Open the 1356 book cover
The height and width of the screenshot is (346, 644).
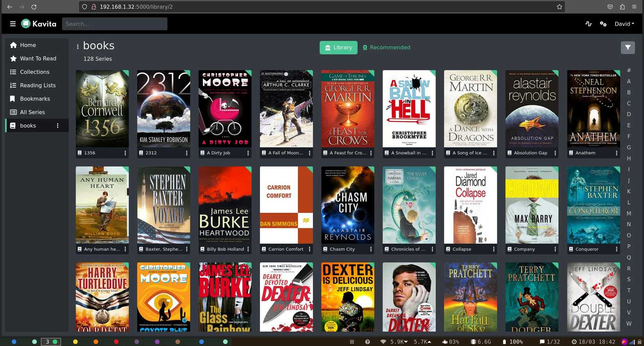click(102, 109)
